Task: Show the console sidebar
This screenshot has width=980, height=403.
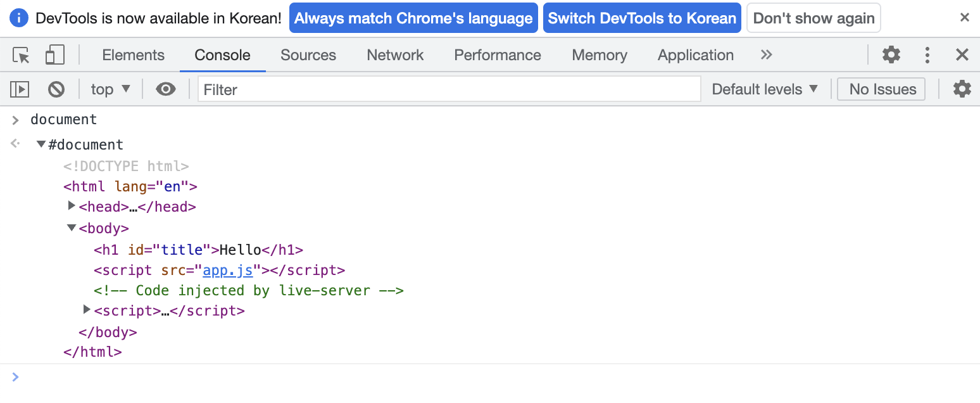Action: coord(20,89)
